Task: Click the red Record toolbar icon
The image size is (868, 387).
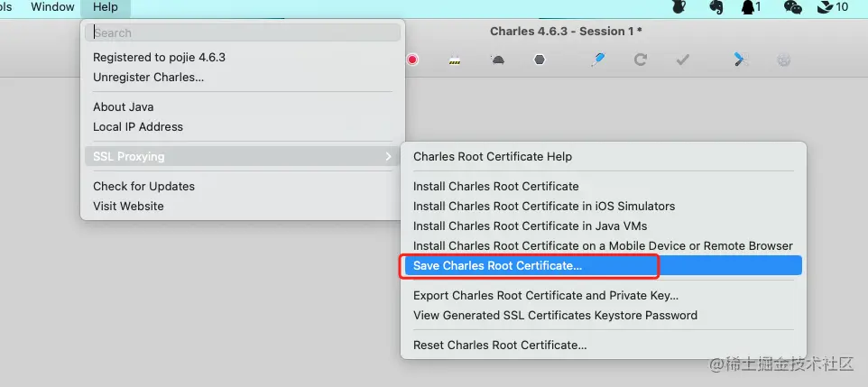Action: (411, 60)
